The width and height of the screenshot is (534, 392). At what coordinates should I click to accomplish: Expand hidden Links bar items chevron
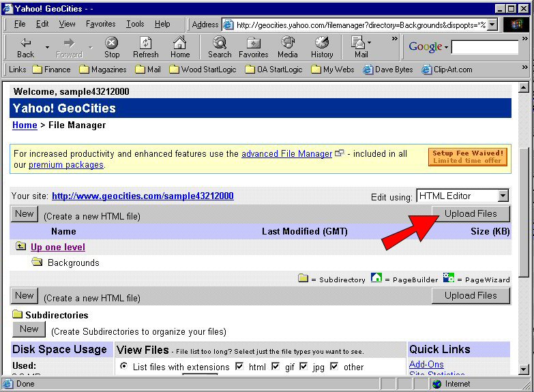tap(525, 67)
